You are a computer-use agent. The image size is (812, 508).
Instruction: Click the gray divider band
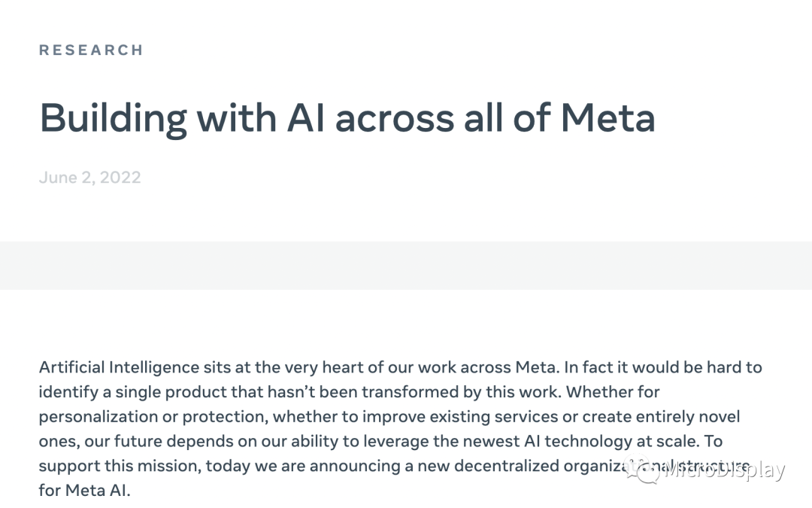406,265
